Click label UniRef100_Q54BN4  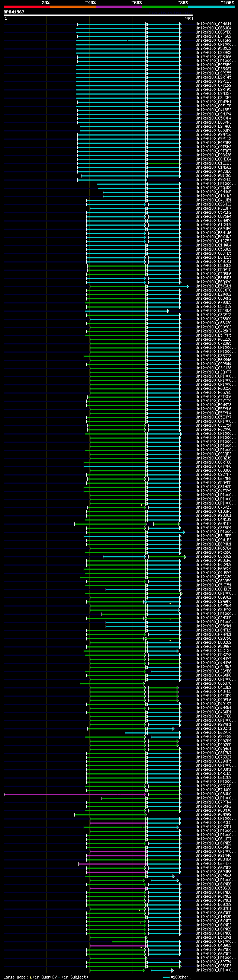click(213, 311)
